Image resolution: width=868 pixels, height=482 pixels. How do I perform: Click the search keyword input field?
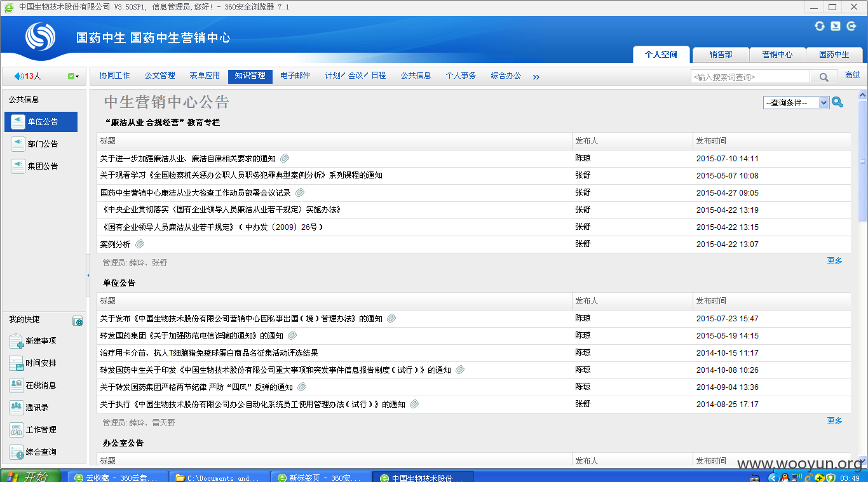click(750, 77)
